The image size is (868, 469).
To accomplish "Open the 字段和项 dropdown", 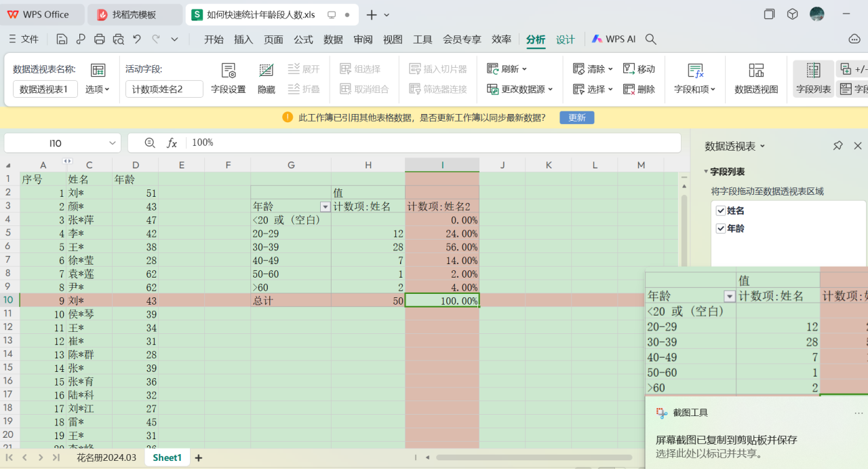I will click(x=695, y=79).
